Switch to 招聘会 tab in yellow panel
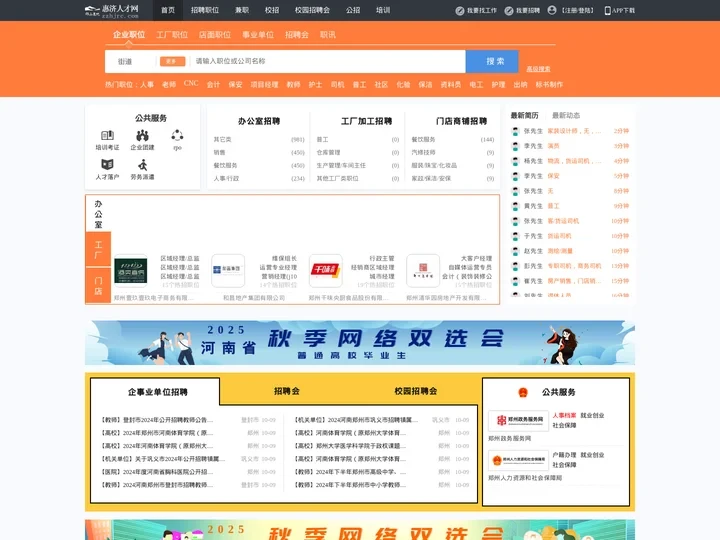Screen dimensions: 720x540 pos(287,391)
